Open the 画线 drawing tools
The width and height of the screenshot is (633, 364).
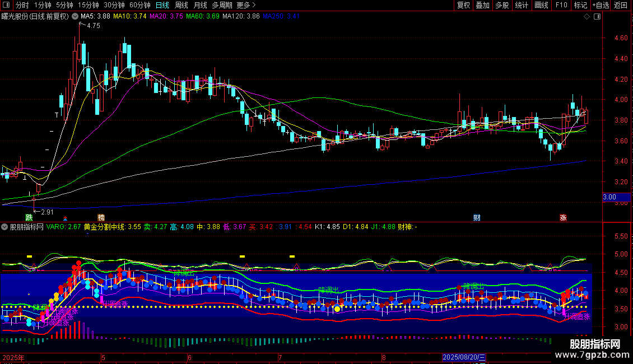(x=541, y=5)
